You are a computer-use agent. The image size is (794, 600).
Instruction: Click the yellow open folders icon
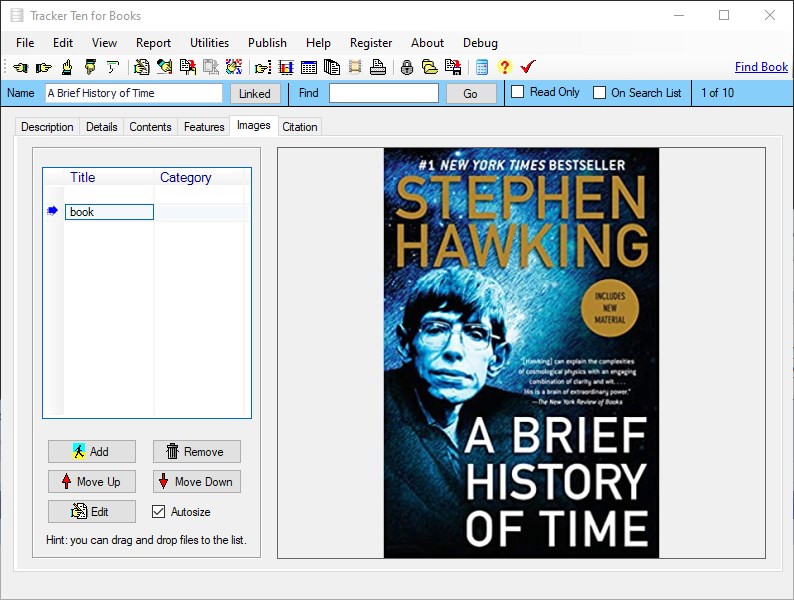[x=430, y=67]
